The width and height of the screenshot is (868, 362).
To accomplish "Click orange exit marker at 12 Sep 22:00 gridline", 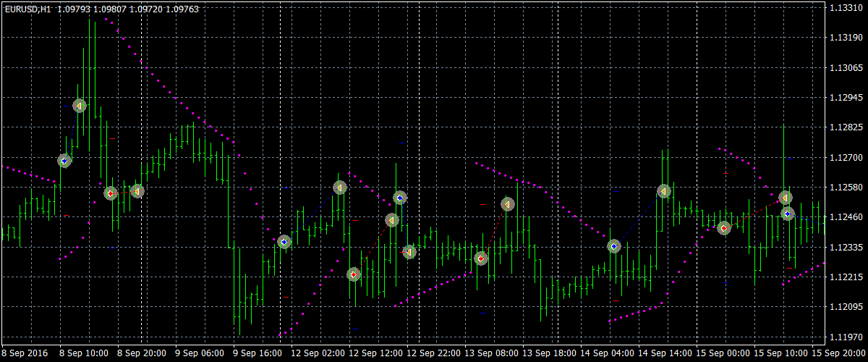I will tap(409, 252).
